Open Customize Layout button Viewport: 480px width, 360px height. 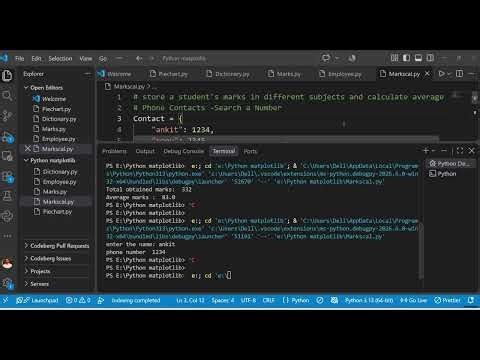[x=394, y=58]
